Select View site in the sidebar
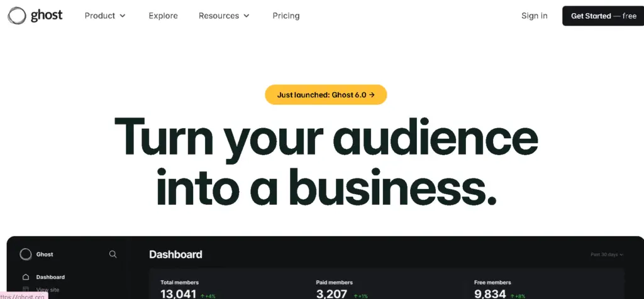This screenshot has width=644, height=299. [48, 290]
